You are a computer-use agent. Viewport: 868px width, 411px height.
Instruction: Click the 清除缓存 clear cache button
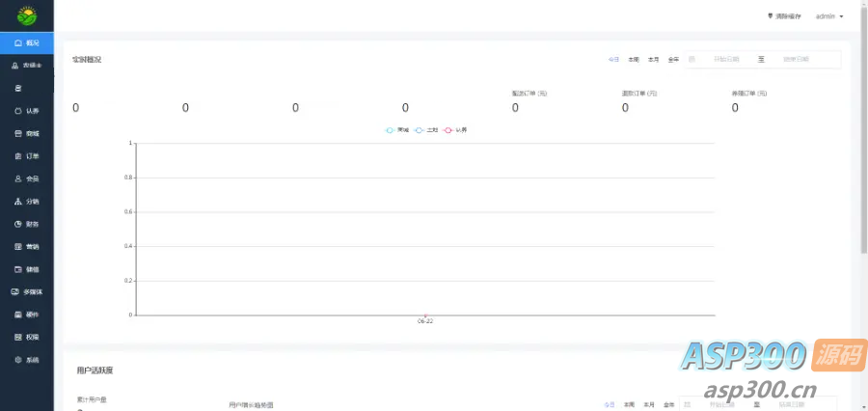784,16
